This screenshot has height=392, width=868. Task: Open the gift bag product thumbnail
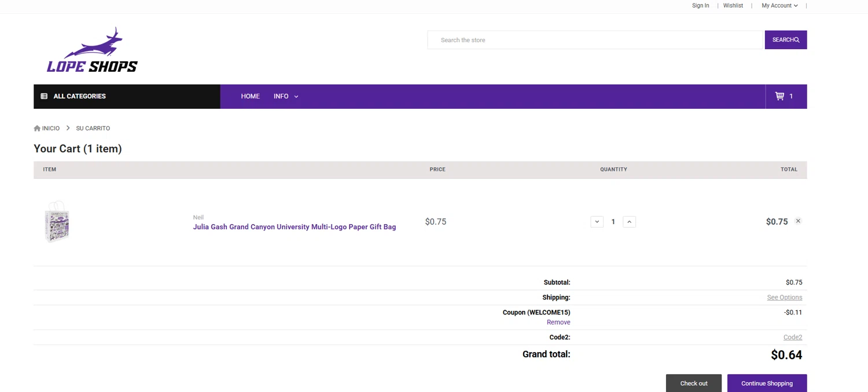[57, 222]
